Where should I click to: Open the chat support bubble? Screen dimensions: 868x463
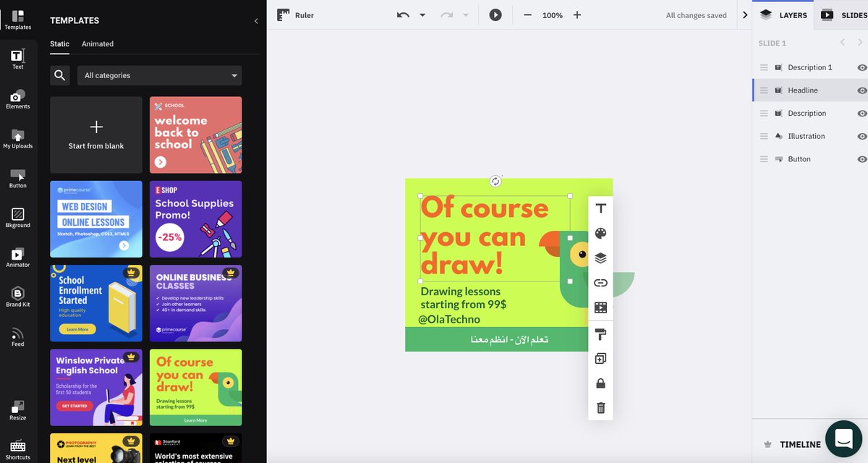pos(843,438)
